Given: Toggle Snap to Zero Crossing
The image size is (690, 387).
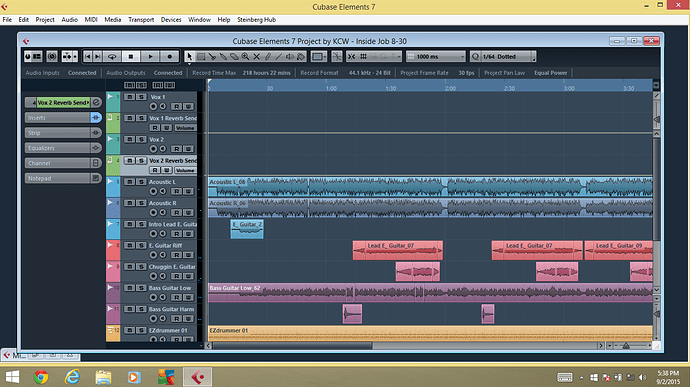Looking at the screenshot, I should click(x=337, y=56).
